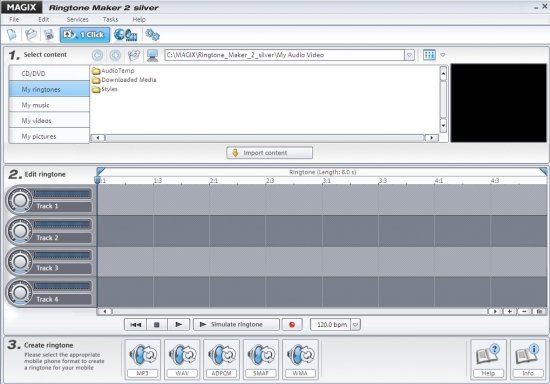550x384 pixels.
Task: Click the 3:1 position on timeline ruler
Action: pyautogui.click(x=327, y=181)
